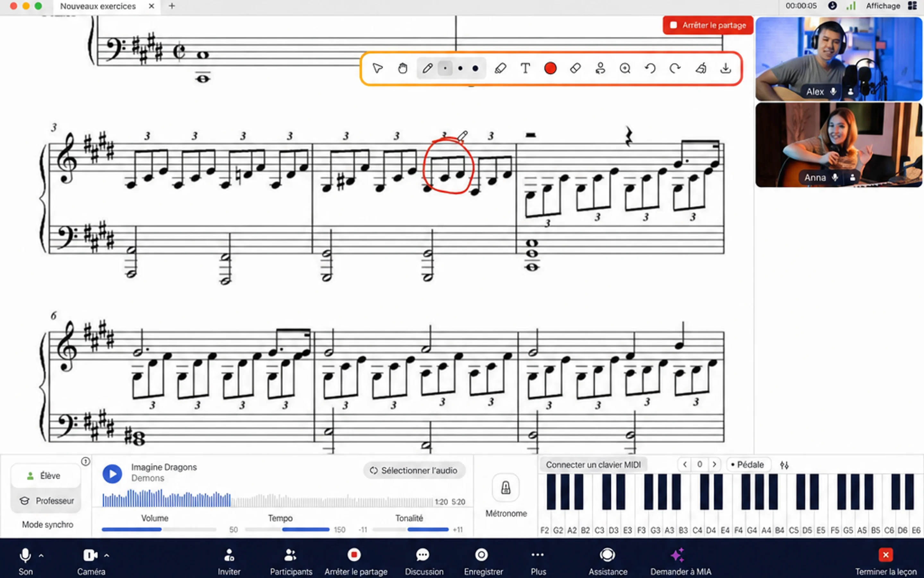The image size is (924, 578).
Task: Redo the annotation
Action: (x=675, y=68)
